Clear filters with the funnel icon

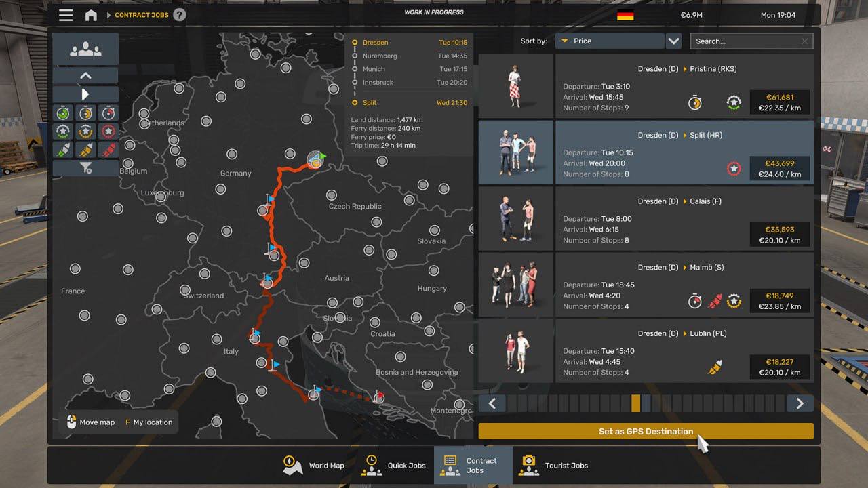(x=85, y=167)
